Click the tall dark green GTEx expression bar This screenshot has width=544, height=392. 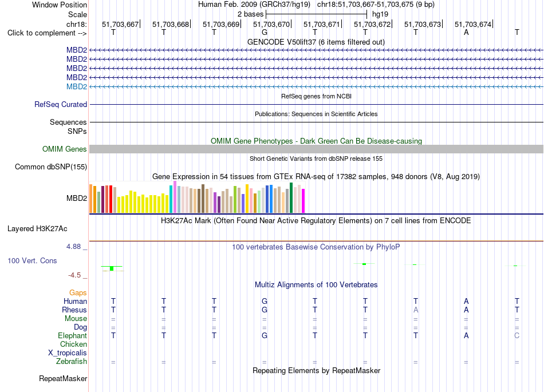coord(291,197)
